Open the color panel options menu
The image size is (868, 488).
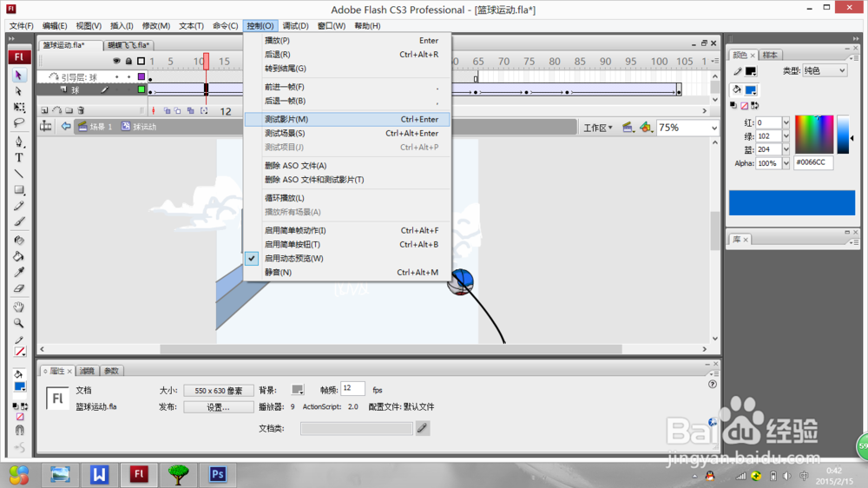(854, 57)
